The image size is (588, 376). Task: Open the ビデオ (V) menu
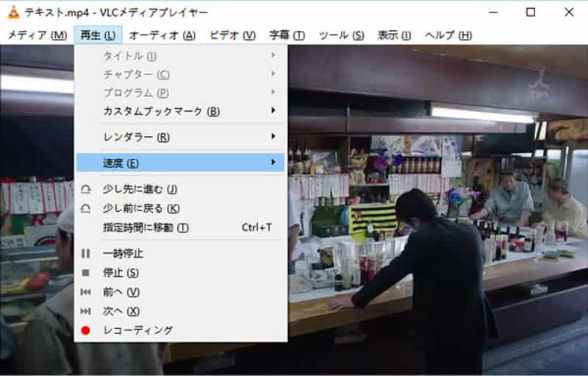pyautogui.click(x=232, y=35)
